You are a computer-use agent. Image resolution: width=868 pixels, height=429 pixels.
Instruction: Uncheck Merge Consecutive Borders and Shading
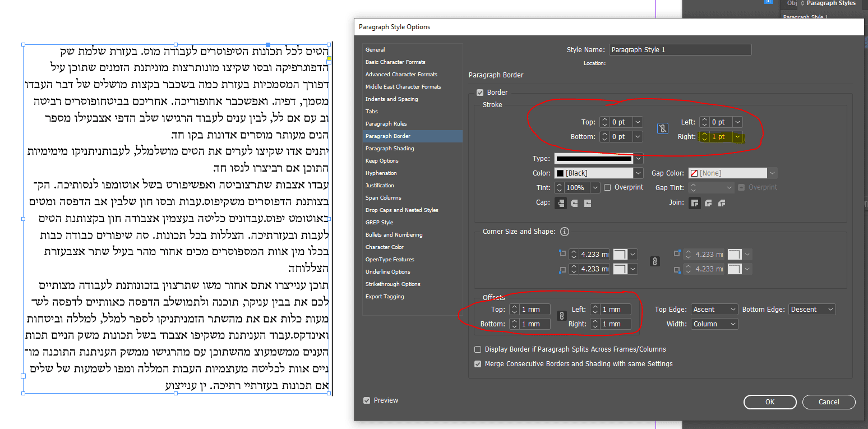478,364
